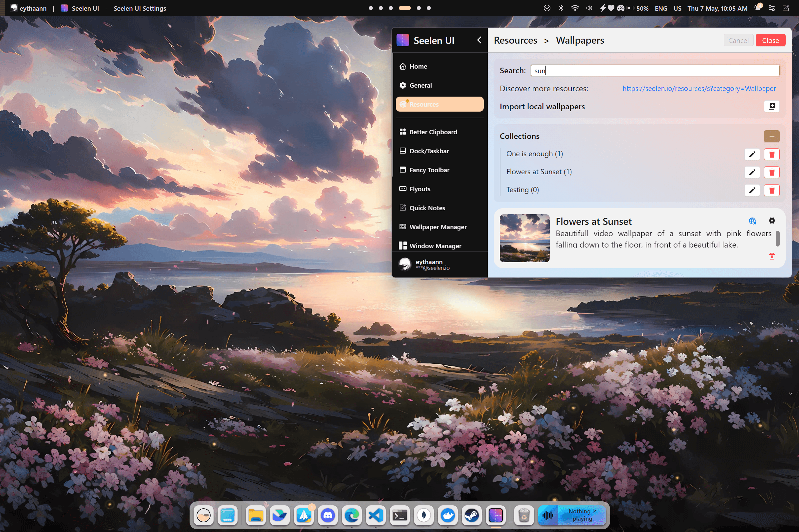Click the Seelen UI logo in the sidebar header
This screenshot has height=532, width=799.
click(x=403, y=40)
